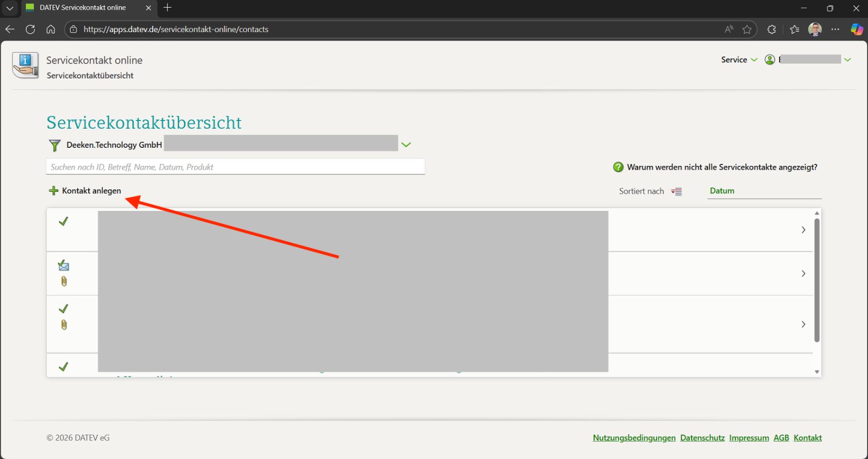Open third service contact via right chevron

803,324
